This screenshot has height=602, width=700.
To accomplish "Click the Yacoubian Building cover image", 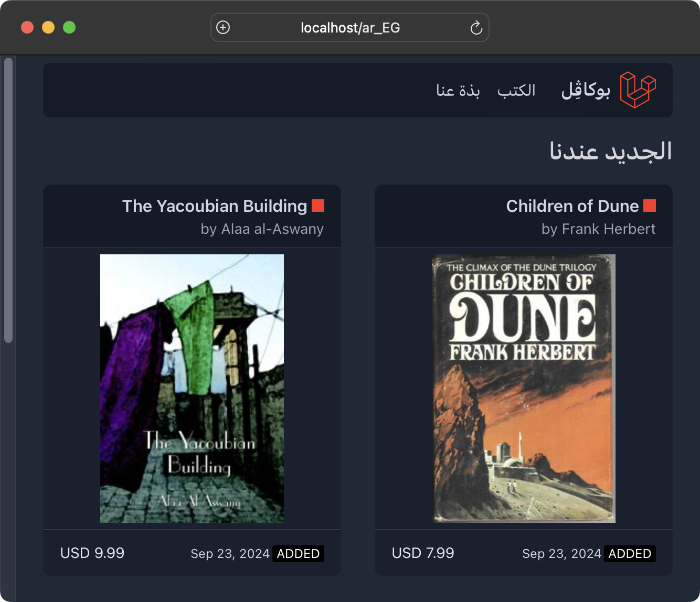I will click(192, 388).
